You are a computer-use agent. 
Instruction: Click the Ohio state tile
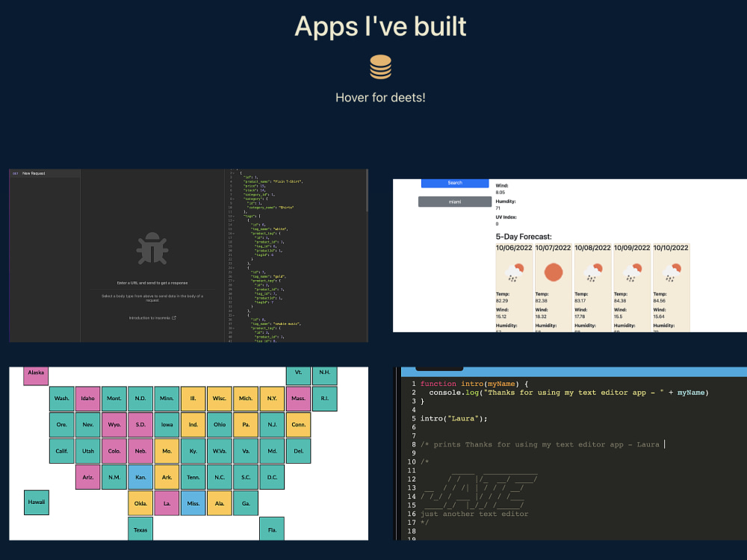click(219, 425)
